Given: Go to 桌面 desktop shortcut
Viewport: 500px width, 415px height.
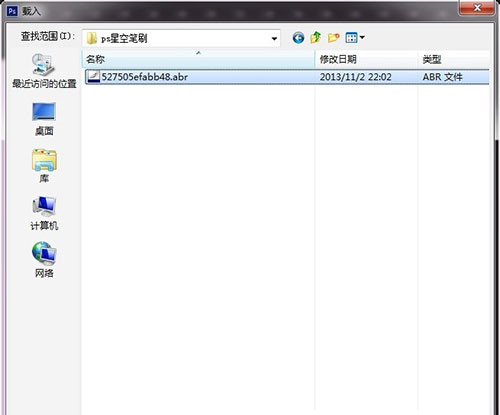Looking at the screenshot, I should tap(44, 119).
